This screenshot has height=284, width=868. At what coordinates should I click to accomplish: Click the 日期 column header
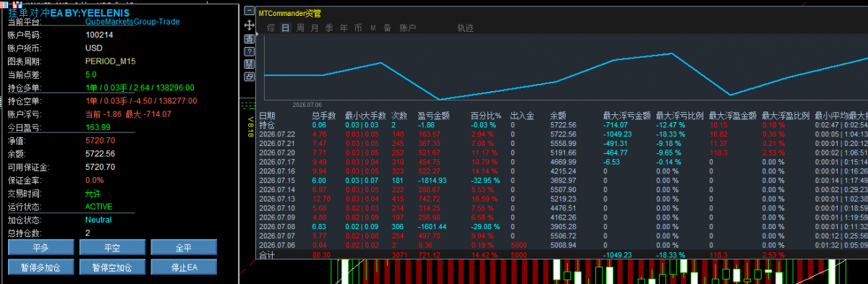click(267, 115)
